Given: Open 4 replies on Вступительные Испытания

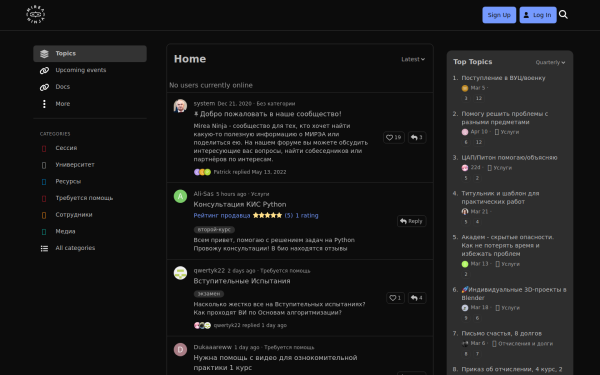Looking at the screenshot, I should coord(417,298).
